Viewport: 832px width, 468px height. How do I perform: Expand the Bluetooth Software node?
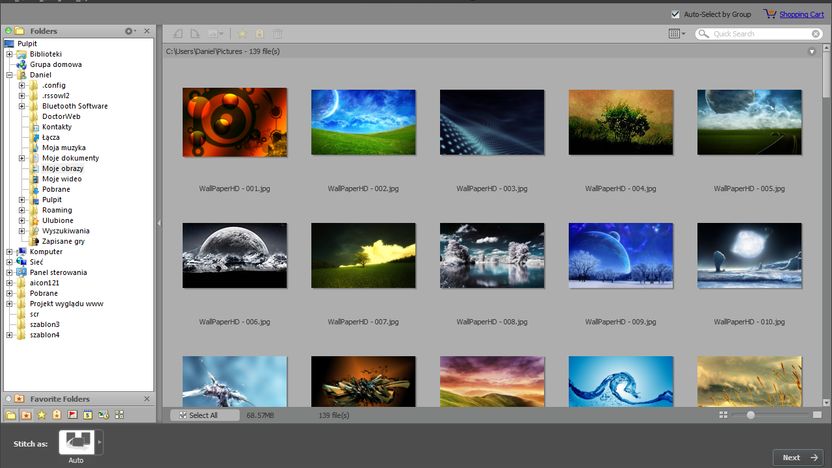pos(22,106)
